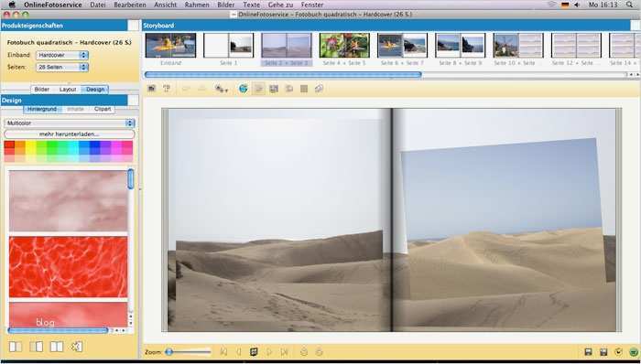Select the Clipart sub-tab
The width and height of the screenshot is (641, 364).
click(103, 109)
